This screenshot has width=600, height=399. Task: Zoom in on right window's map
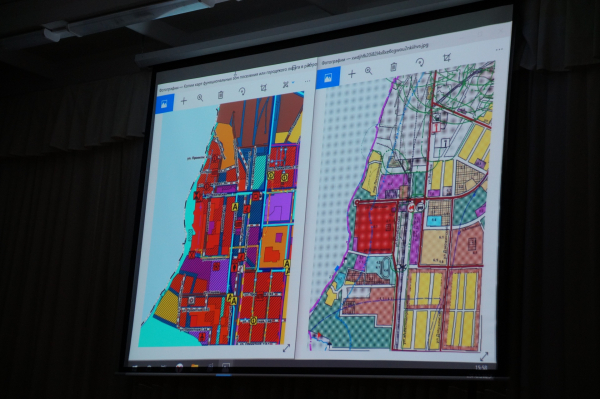pos(368,71)
